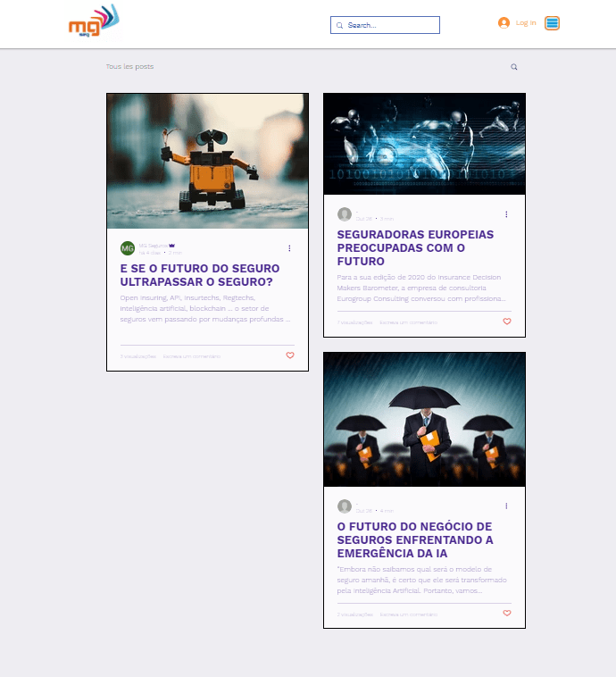This screenshot has height=677, width=616.
Task: Click the robot post thumbnail image
Action: [x=207, y=161]
